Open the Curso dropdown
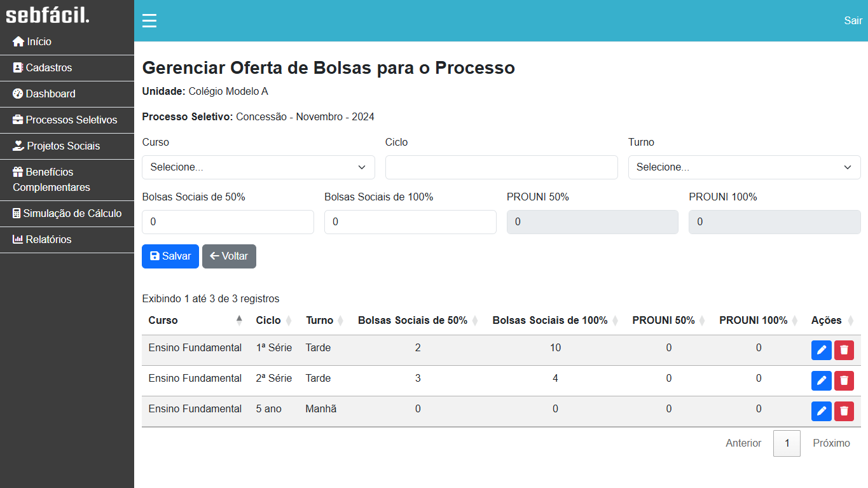This screenshot has width=868, height=488. pos(258,167)
